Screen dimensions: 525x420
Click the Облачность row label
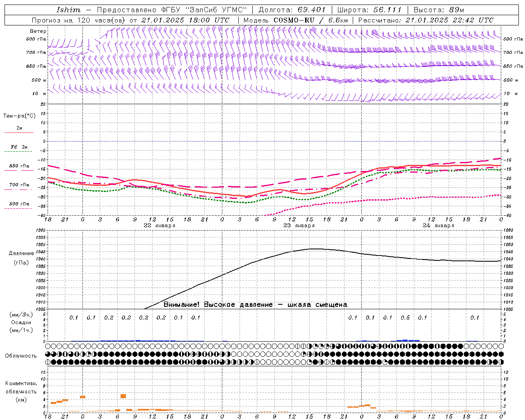pyautogui.click(x=21, y=356)
